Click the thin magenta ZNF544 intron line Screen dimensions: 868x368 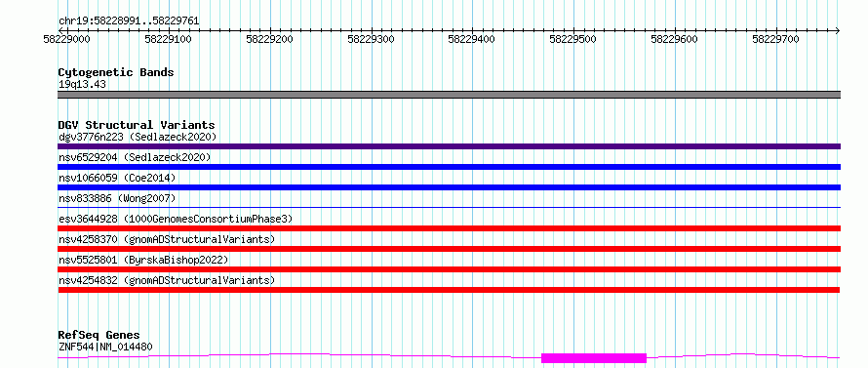pos(299,355)
